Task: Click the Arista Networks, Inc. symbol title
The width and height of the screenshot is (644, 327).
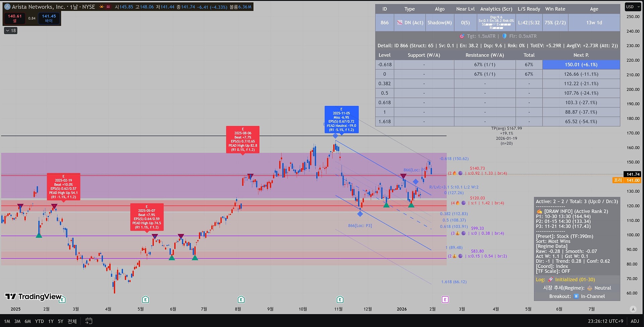Action: [39, 7]
